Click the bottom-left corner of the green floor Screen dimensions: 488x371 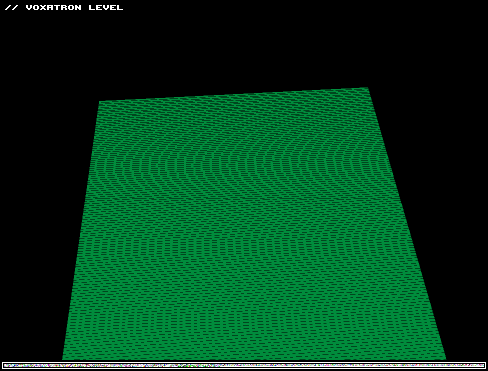coord(63,359)
